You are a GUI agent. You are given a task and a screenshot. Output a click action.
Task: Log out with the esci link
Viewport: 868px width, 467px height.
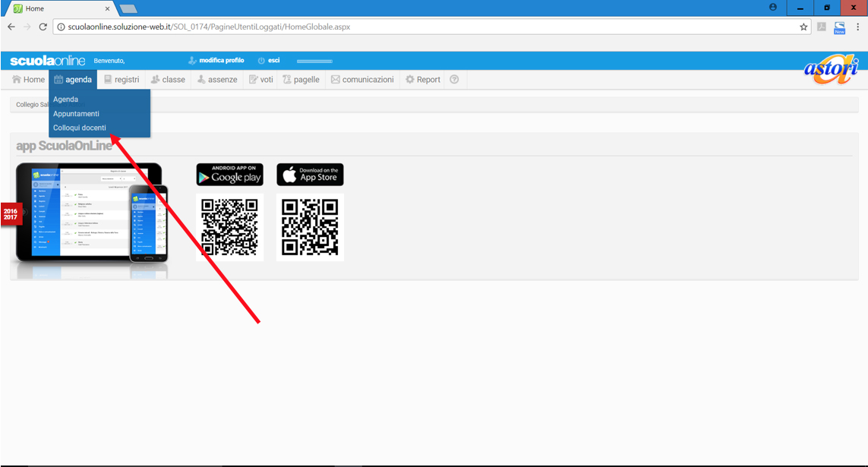pos(269,60)
